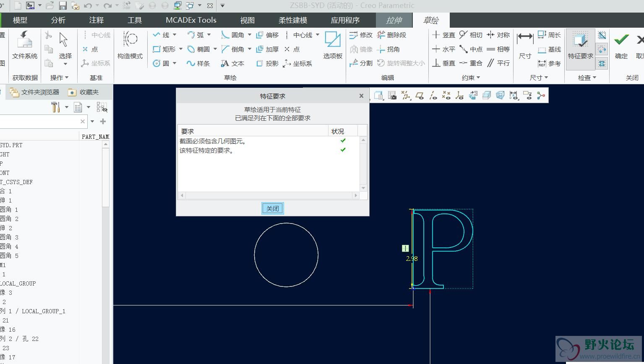Apply Symmetric (对称) constraint
Viewport: 644px width, 364px height.
point(498,35)
